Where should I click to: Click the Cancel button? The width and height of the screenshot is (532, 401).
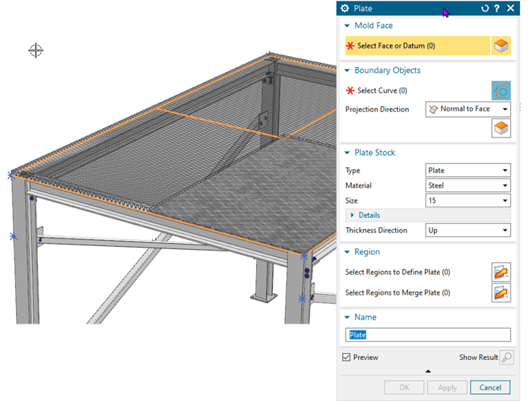tap(490, 387)
